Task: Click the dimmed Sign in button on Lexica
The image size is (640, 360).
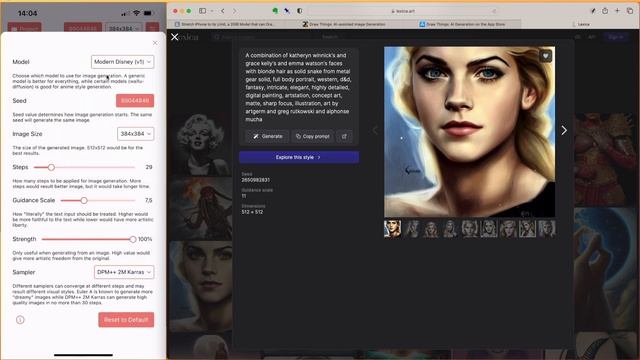Action: [x=616, y=37]
